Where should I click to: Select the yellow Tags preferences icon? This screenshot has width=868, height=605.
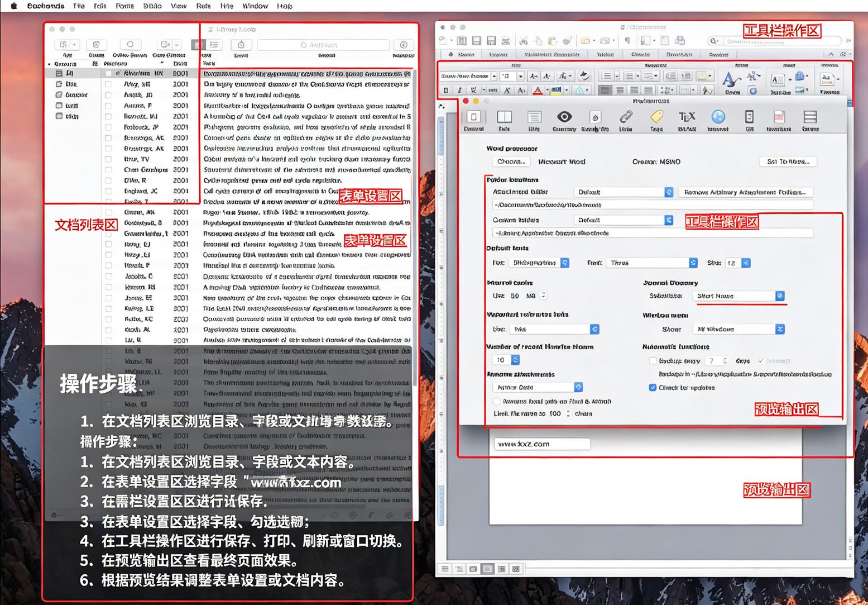tap(656, 117)
